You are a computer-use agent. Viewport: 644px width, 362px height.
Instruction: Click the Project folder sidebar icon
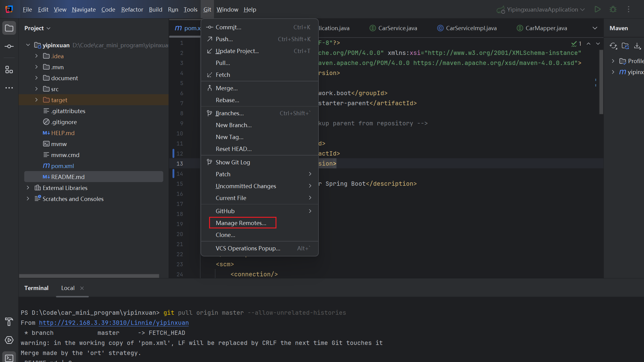(9, 28)
